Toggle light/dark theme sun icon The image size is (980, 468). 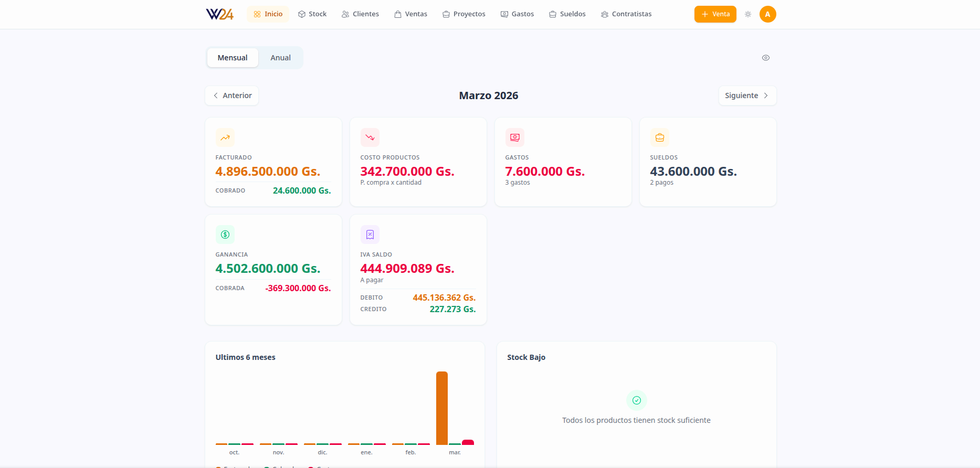coord(748,14)
